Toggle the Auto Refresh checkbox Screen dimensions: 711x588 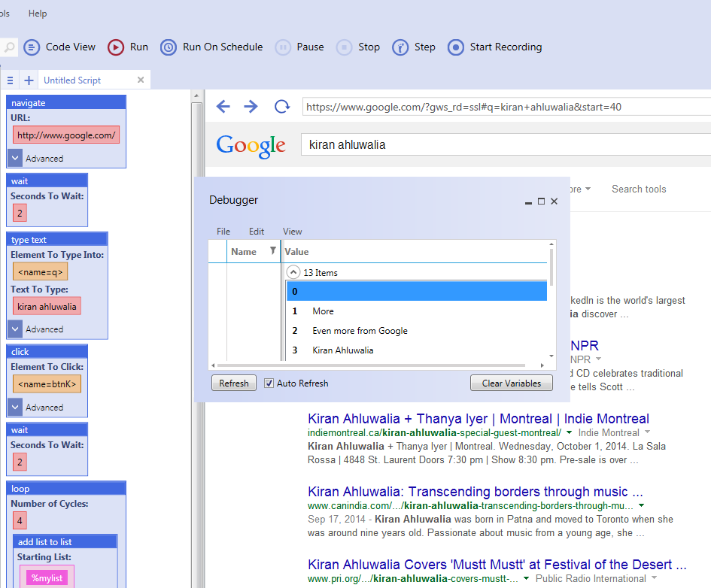point(269,383)
